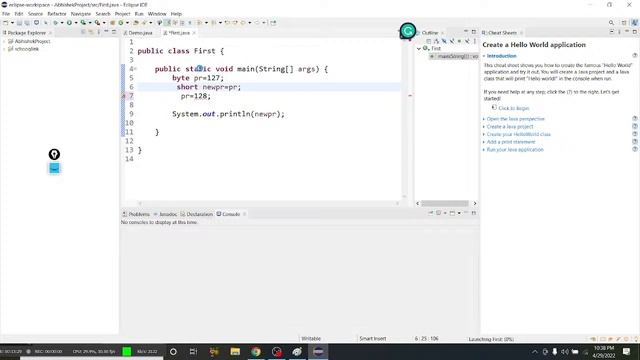This screenshot has width=640, height=360.
Task: Click the lightbulb icon in left panel
Action: (x=54, y=154)
